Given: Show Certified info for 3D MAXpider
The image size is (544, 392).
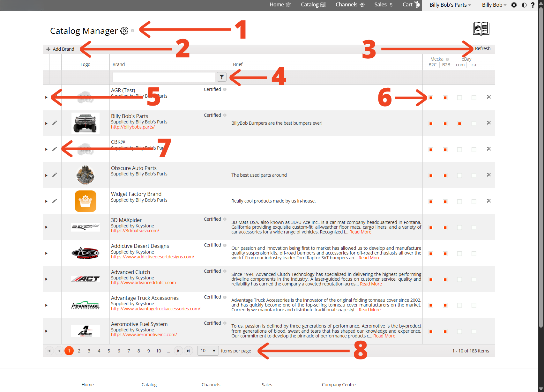Looking at the screenshot, I should [x=225, y=219].
